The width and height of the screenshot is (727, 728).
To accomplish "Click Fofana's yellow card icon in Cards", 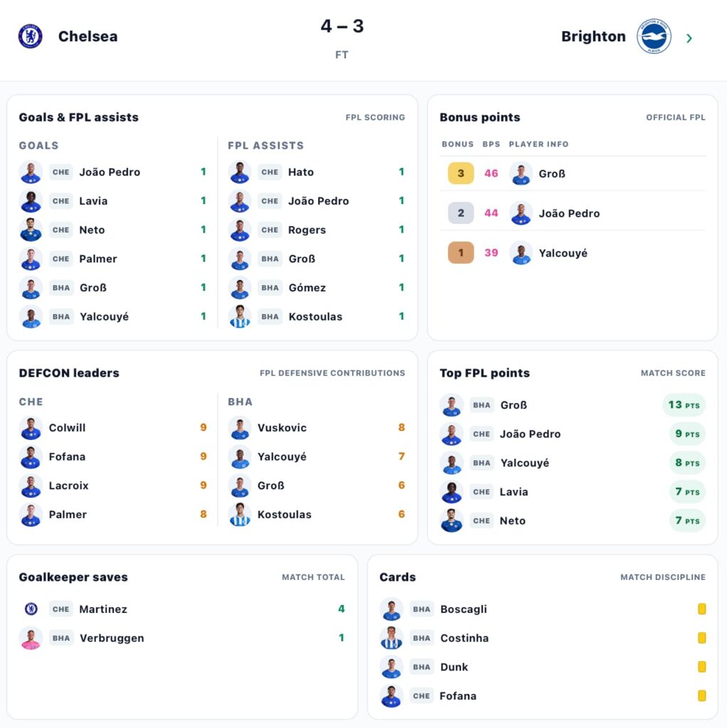I will point(702,695).
